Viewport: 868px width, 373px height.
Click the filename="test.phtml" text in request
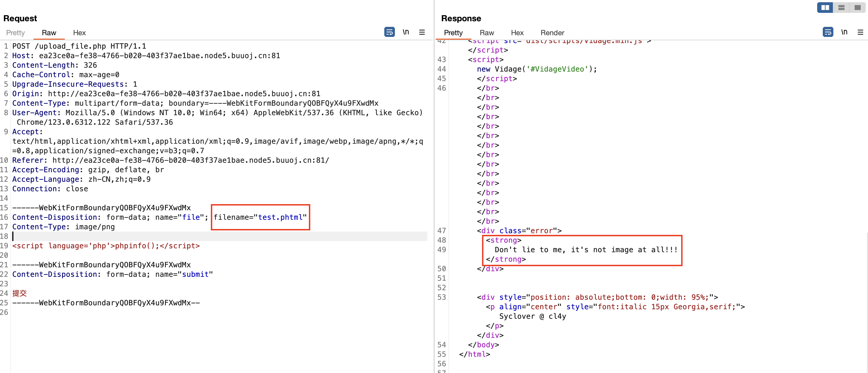[x=260, y=217]
